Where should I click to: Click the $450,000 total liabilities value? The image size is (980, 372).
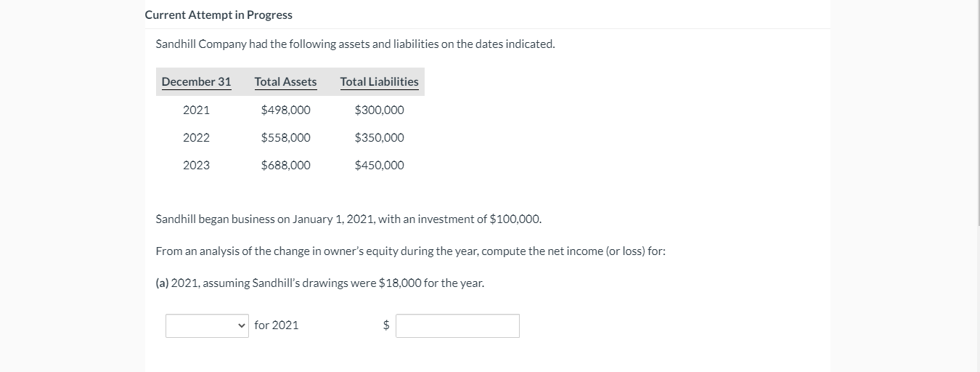point(379,165)
